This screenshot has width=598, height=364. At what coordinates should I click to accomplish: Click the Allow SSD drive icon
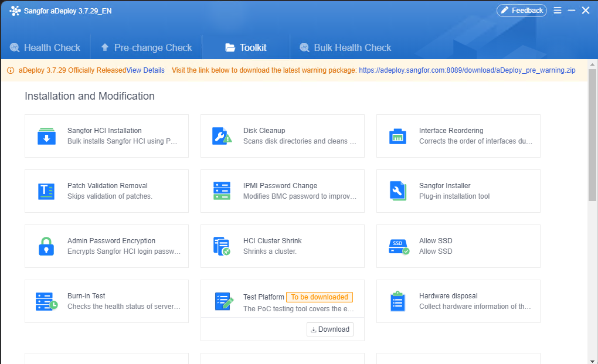[399, 247]
